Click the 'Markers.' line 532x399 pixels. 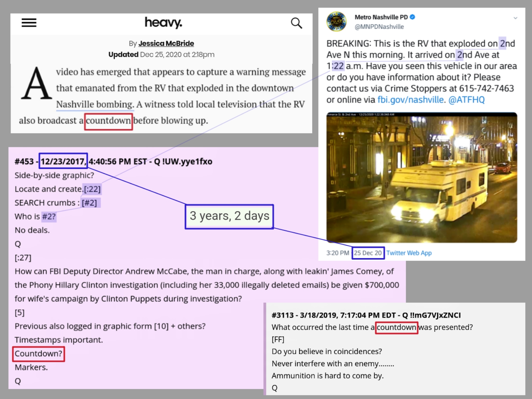click(x=31, y=367)
